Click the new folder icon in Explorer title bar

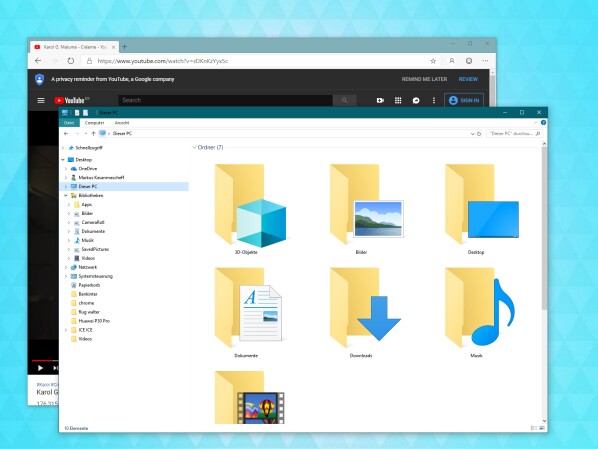click(85, 113)
